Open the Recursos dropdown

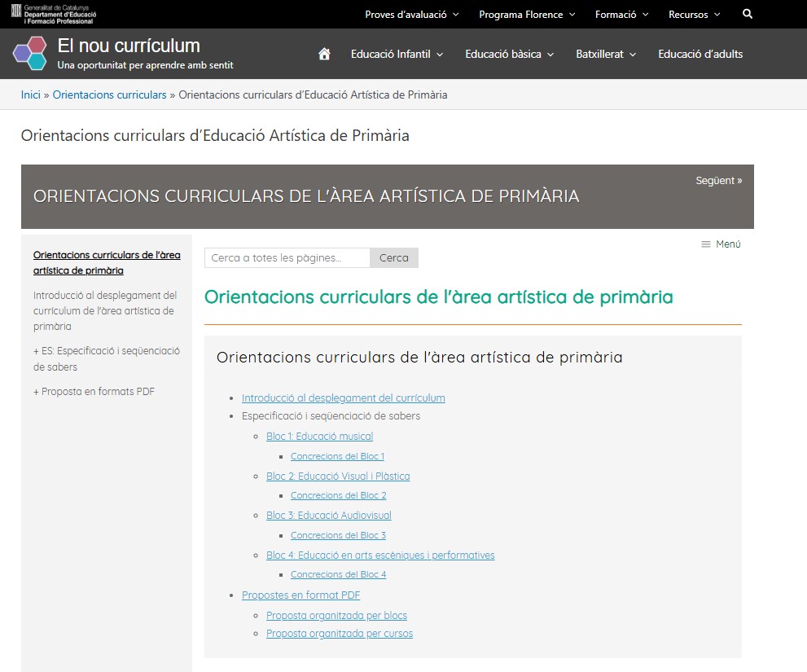point(694,15)
